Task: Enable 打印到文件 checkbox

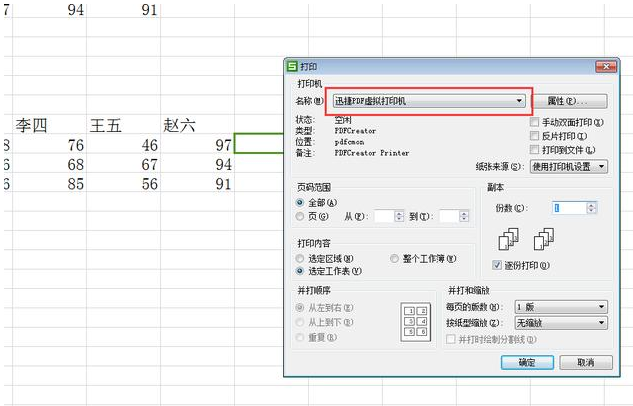Action: tap(534, 150)
